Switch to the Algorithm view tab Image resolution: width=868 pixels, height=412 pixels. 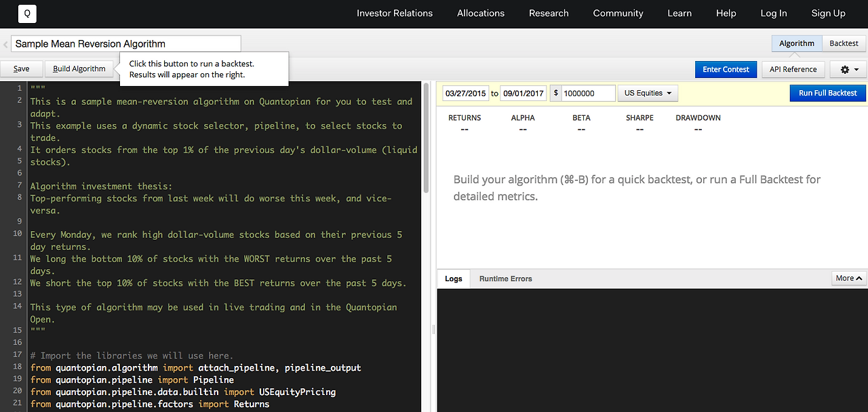[797, 43]
